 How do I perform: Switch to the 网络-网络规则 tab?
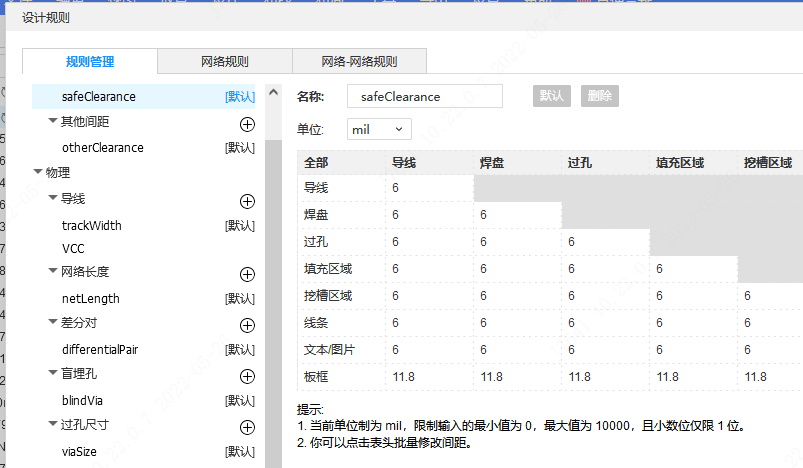coord(358,62)
